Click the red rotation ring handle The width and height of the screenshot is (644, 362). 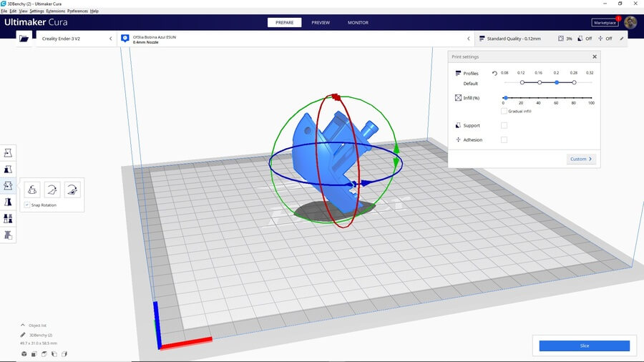pyautogui.click(x=336, y=97)
